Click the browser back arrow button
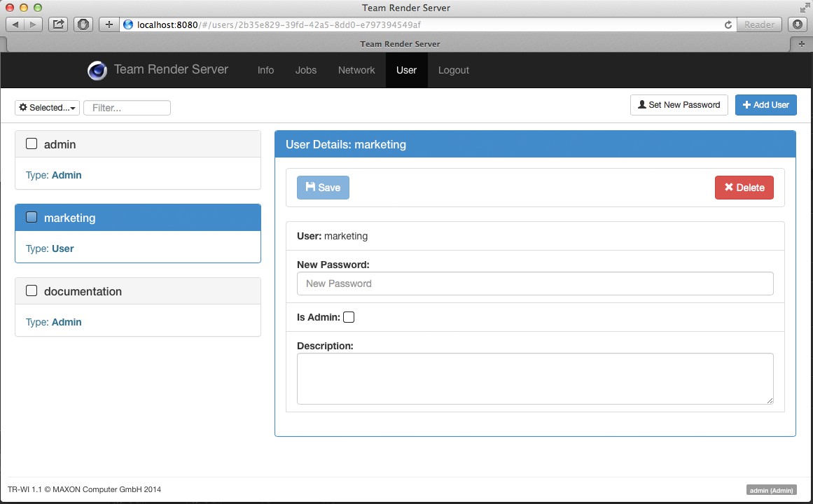 click(15, 24)
